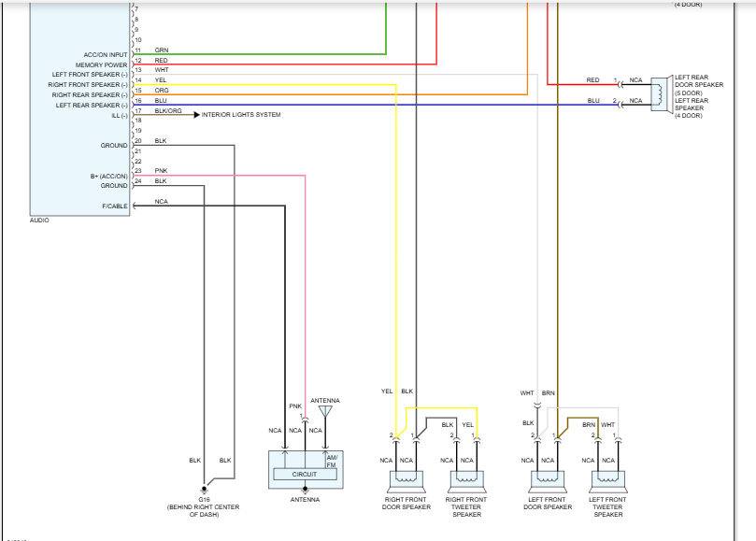Viewport: 756px width, 541px height.
Task: Click the ANTENNA caption below the circuit module
Action: point(305,500)
